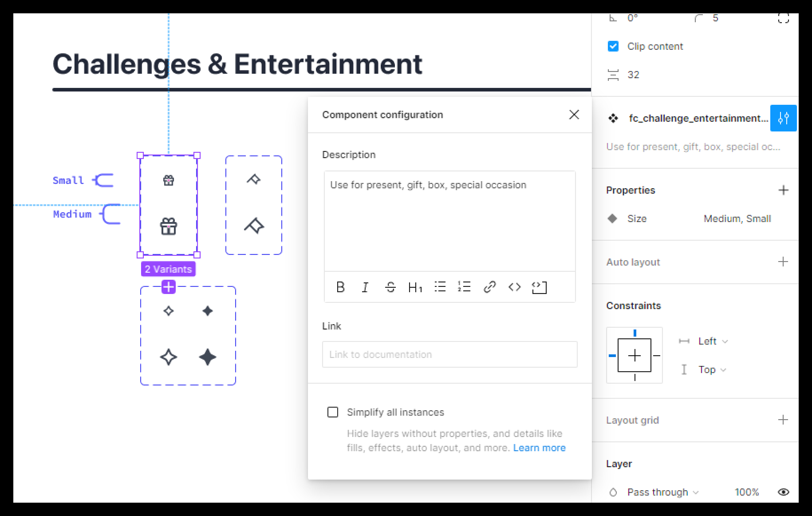Add hyperlink in description editor
Image resolution: width=812 pixels, height=516 pixels.
click(489, 287)
